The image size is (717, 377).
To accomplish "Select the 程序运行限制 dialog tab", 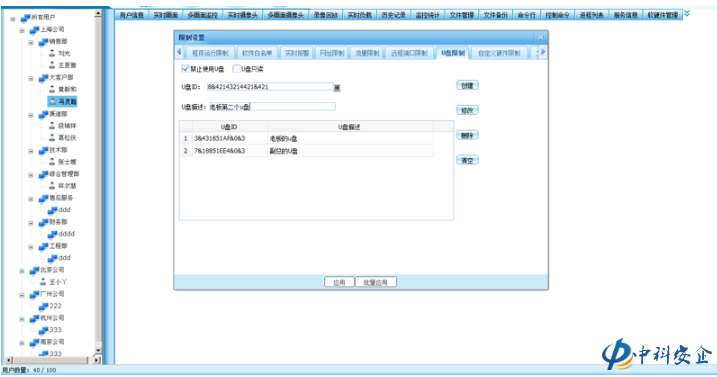I will (x=210, y=53).
